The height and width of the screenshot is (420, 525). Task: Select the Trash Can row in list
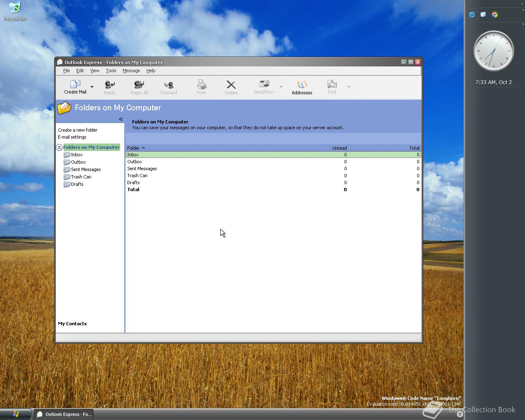273,176
